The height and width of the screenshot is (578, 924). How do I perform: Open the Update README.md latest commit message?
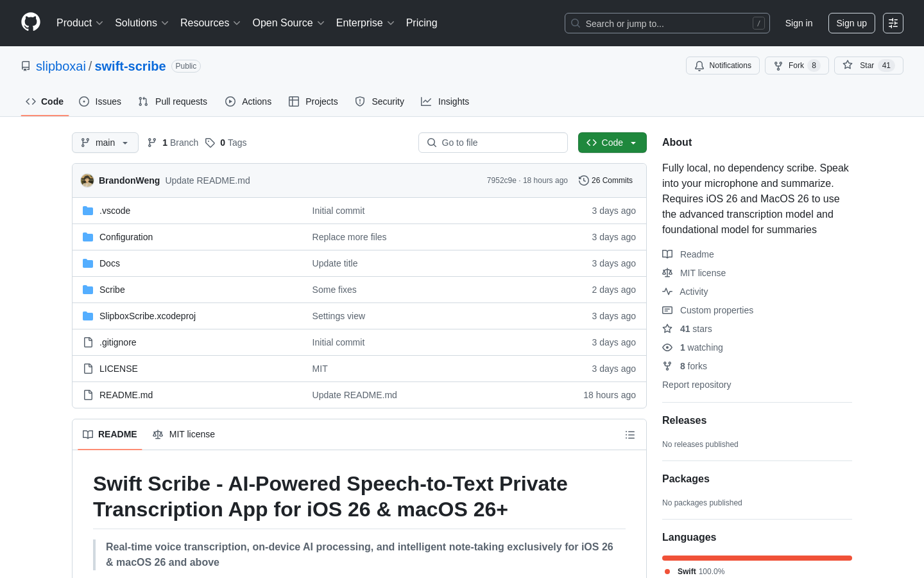[x=208, y=180]
